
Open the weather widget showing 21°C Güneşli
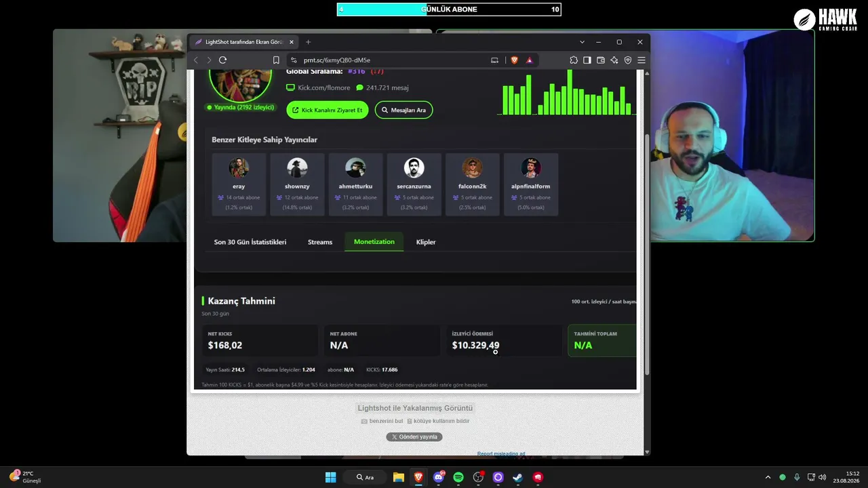coord(26,477)
